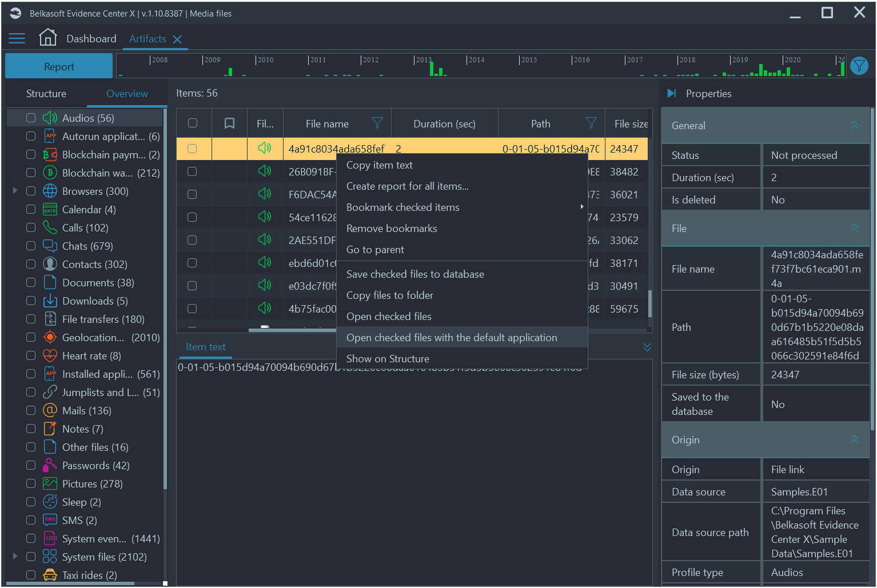877x588 pixels.
Task: Expand the Browsers tree node
Action: coord(15,190)
